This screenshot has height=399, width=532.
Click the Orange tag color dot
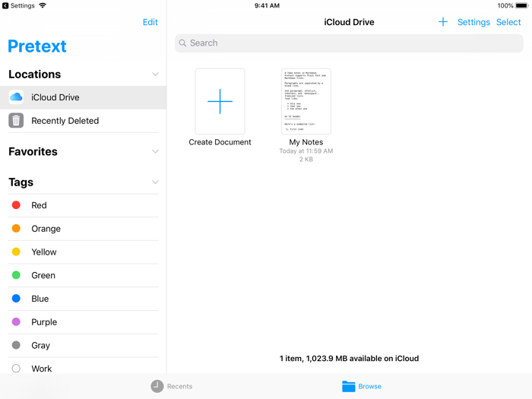click(x=16, y=228)
